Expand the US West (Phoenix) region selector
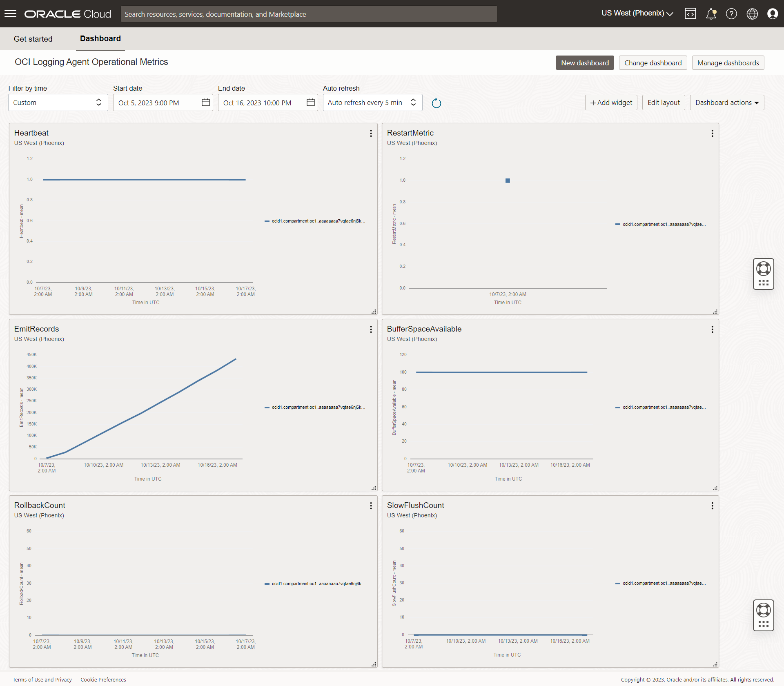The width and height of the screenshot is (784, 686). [636, 13]
